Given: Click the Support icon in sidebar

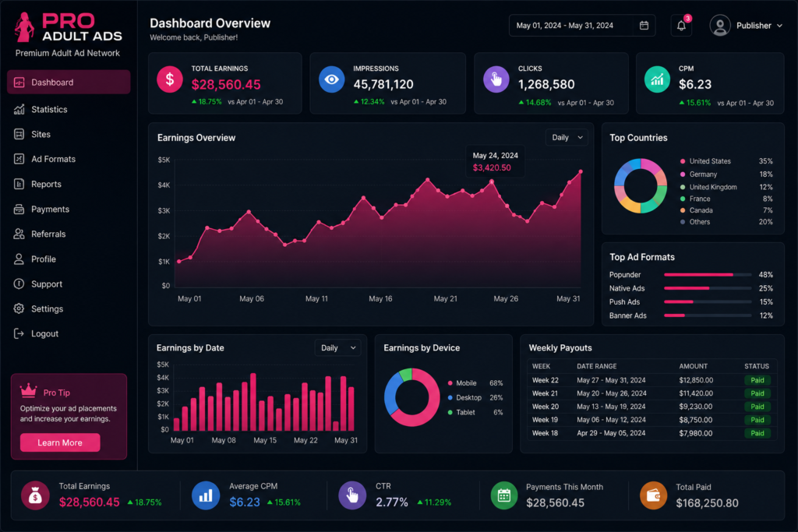Looking at the screenshot, I should click(x=19, y=284).
